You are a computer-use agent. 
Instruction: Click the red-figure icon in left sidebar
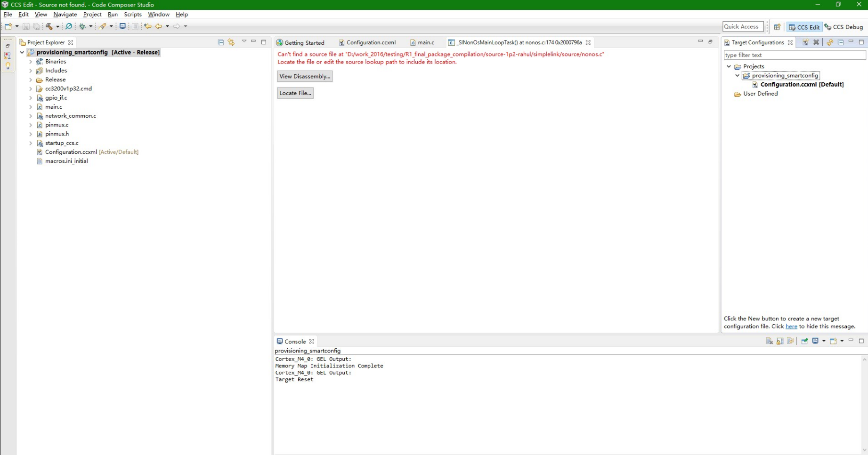point(8,56)
